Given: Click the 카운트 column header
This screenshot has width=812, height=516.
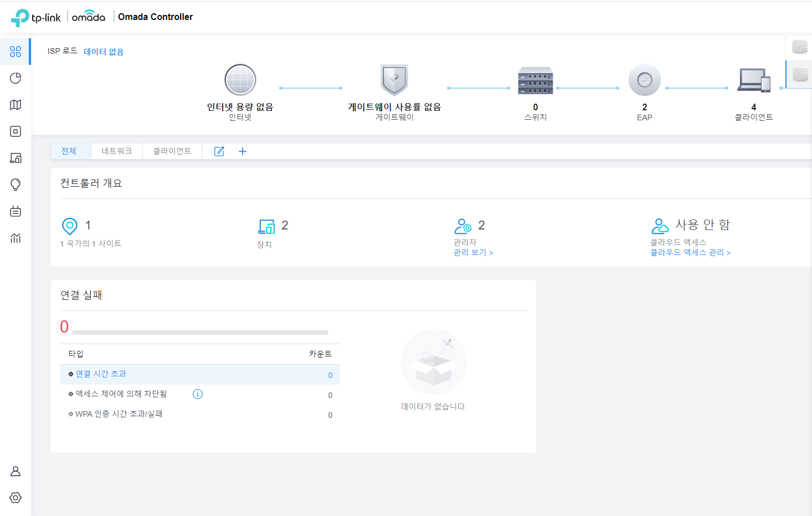Looking at the screenshot, I should click(x=320, y=354).
